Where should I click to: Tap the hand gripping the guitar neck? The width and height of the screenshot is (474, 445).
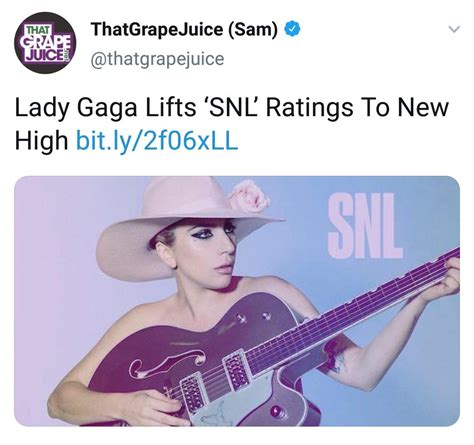click(440, 280)
